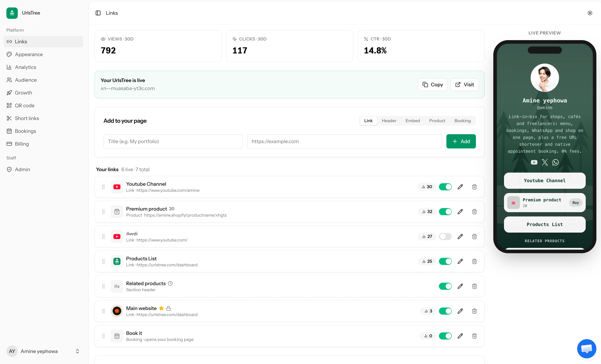Viewport: 601px width, 364px height.
Task: Delete the Awdi link
Action: [474, 237]
